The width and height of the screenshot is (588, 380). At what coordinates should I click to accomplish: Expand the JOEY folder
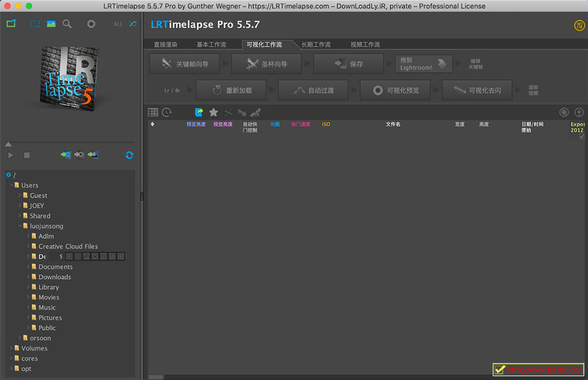(19, 205)
